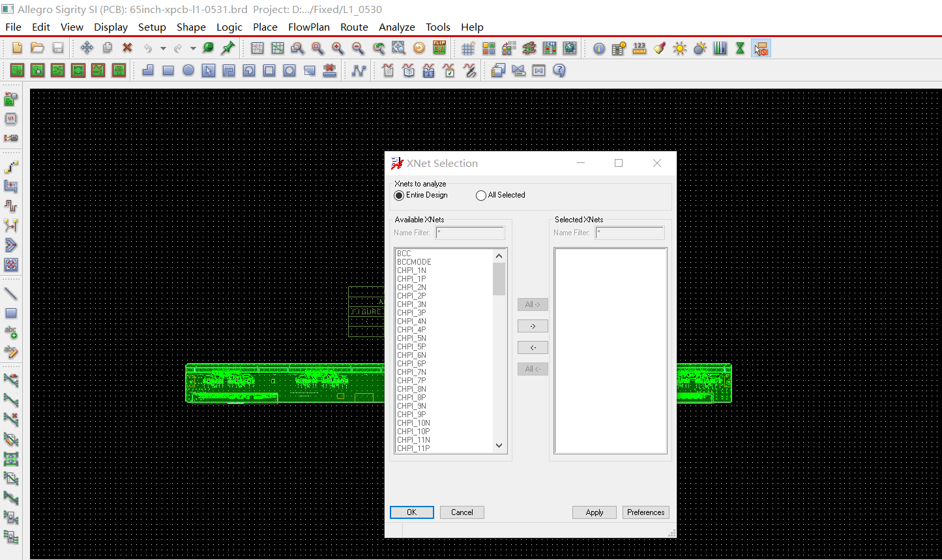Click the Add Text abc icon in sidebar
Viewport: 942px width, 560px height.
(x=11, y=332)
